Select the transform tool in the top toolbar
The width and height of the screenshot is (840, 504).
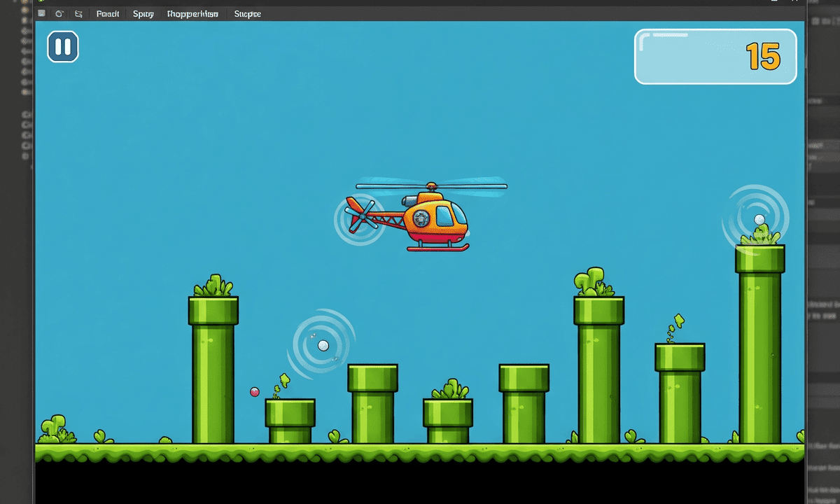tap(78, 13)
